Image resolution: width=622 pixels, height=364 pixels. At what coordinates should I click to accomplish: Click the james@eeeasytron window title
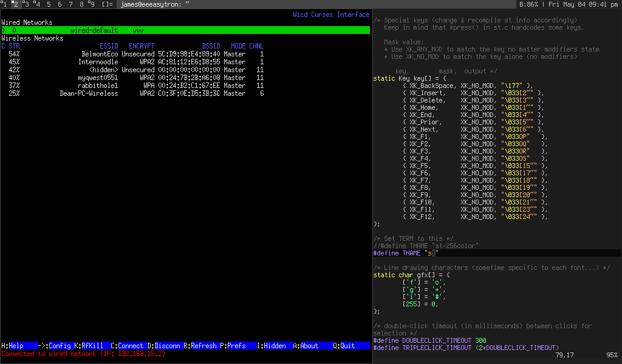[x=155, y=4]
